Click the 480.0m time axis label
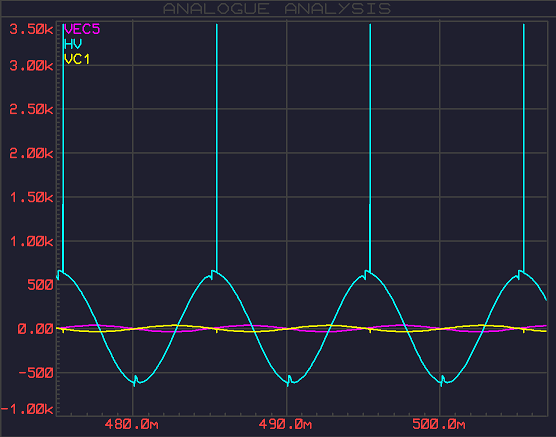The height and width of the screenshot is (437, 556). click(132, 424)
